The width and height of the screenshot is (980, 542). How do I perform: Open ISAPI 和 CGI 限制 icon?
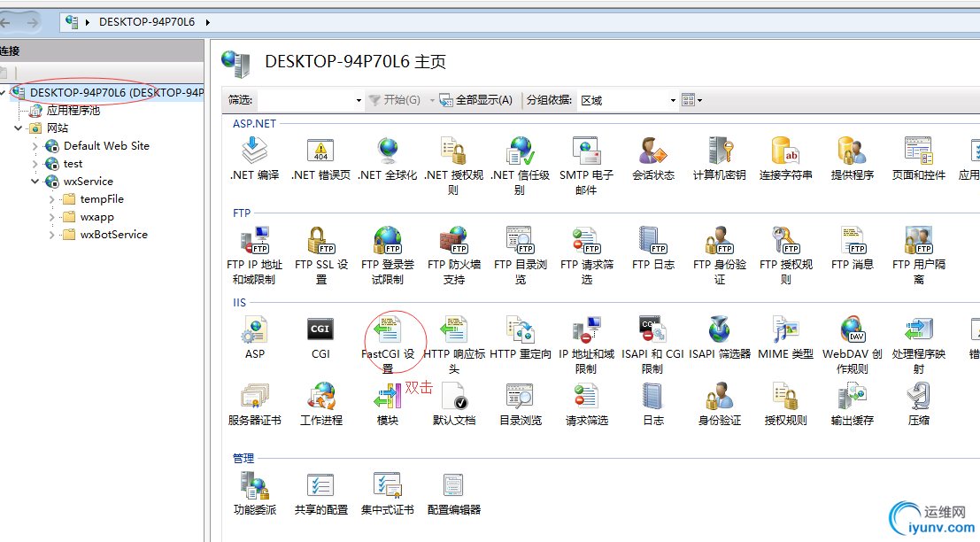(x=653, y=329)
